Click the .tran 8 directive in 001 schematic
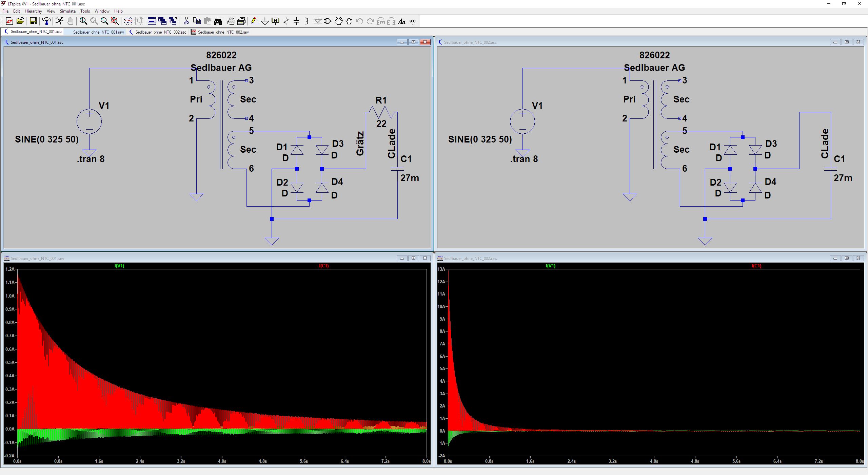This screenshot has width=868, height=475. point(91,159)
